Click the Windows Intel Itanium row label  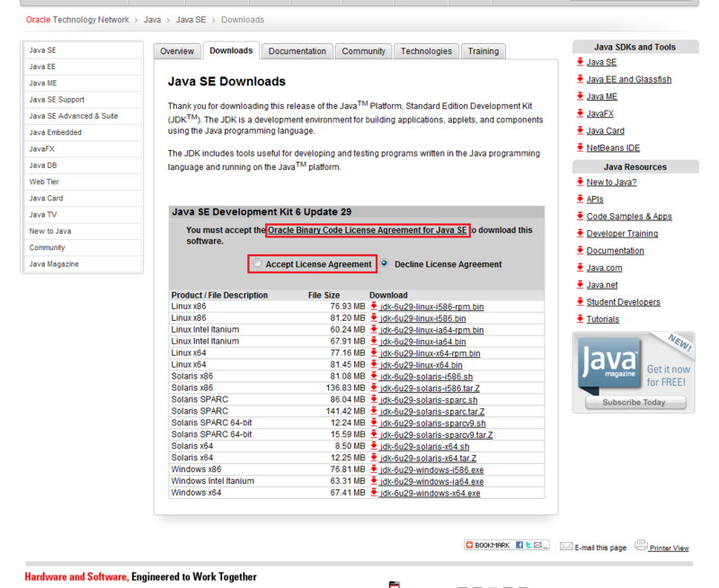pyautogui.click(x=212, y=481)
